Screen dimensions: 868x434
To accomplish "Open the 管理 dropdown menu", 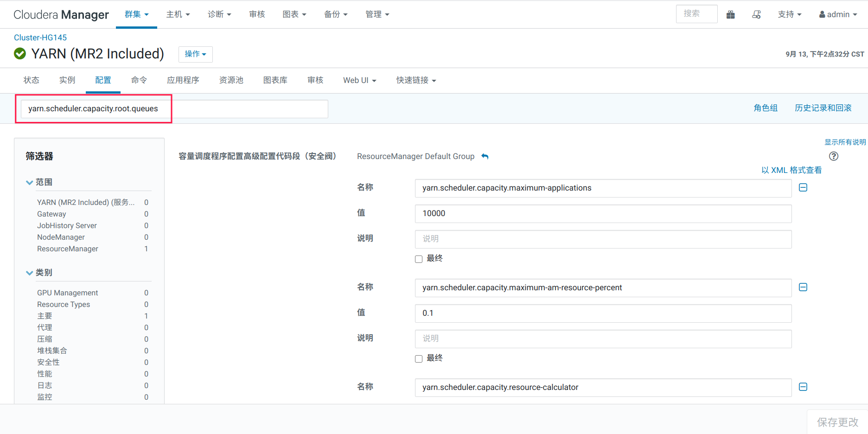I will 377,14.
